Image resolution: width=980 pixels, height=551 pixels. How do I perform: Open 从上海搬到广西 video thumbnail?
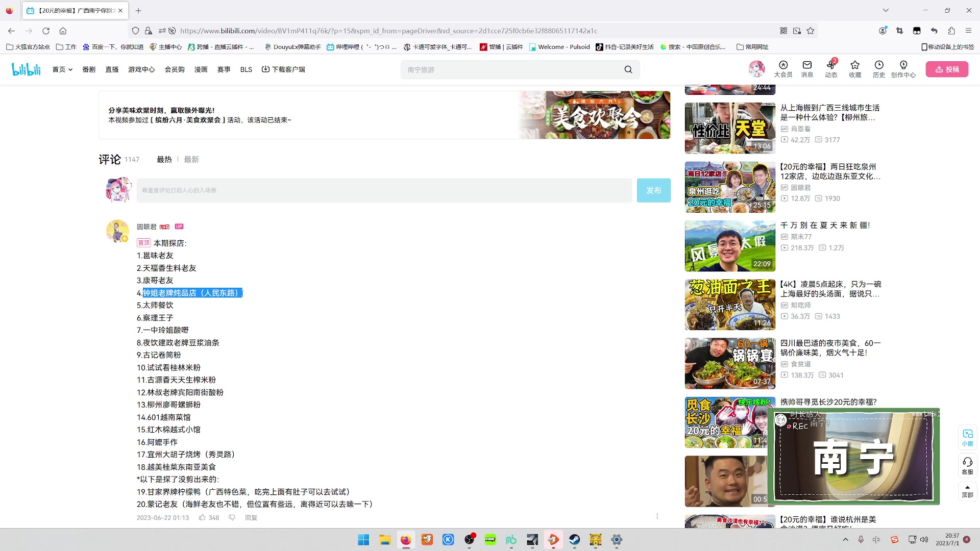pyautogui.click(x=730, y=128)
